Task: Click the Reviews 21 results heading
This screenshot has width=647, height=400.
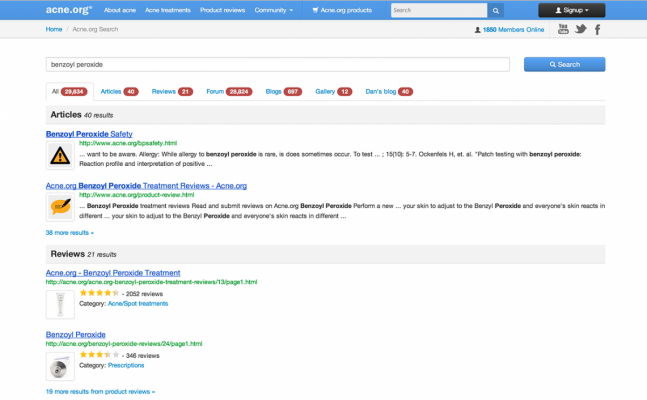Action: (x=83, y=254)
